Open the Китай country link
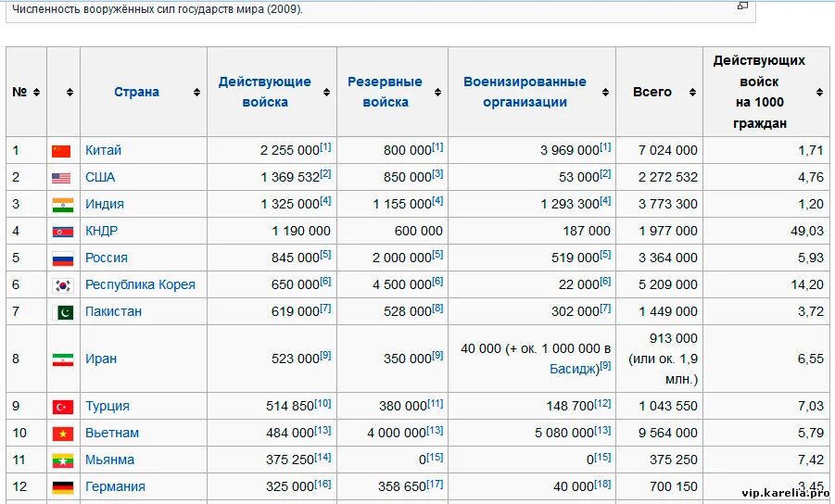 pos(103,150)
